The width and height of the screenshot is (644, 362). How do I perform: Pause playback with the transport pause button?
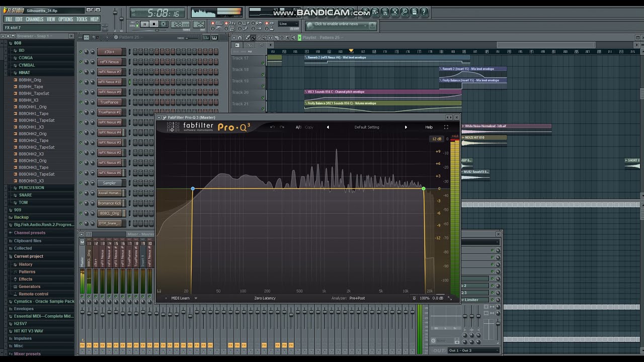pyautogui.click(x=144, y=24)
